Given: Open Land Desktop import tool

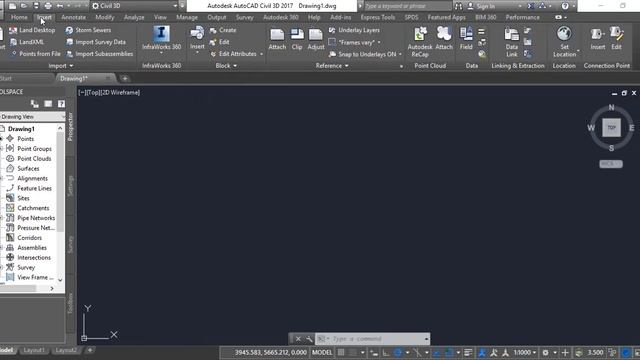Looking at the screenshot, I should click(32, 30).
